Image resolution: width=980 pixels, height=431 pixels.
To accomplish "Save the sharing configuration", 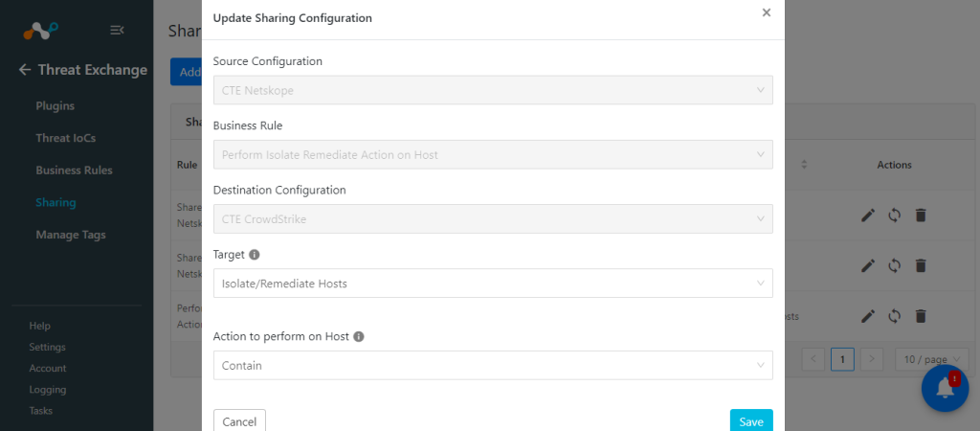I will coord(751,421).
